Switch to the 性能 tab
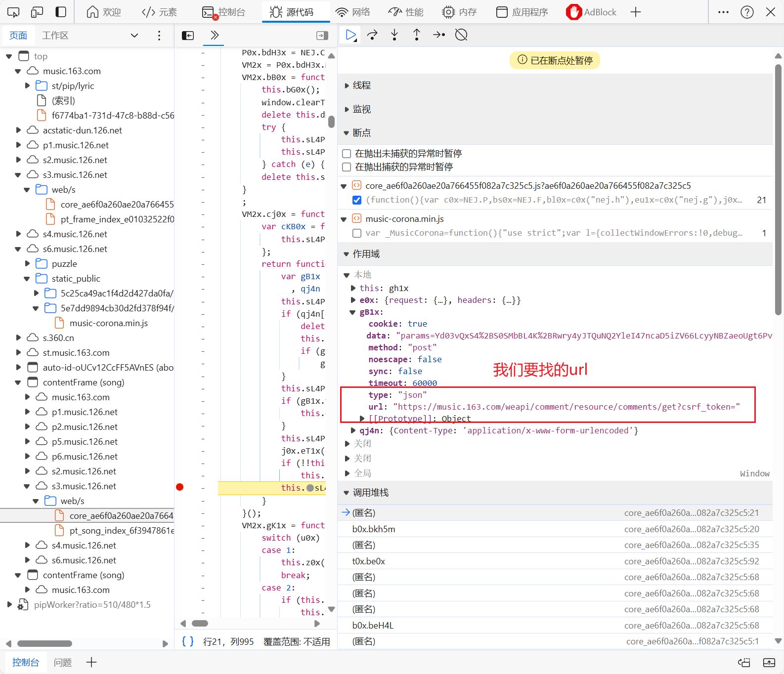784x674 pixels. point(406,12)
